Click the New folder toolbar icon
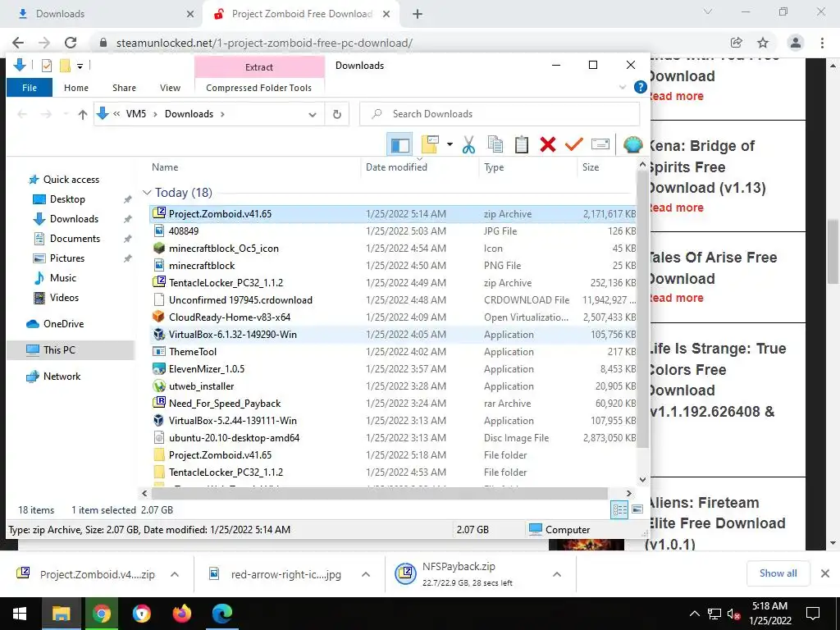The image size is (840, 630). [x=430, y=144]
